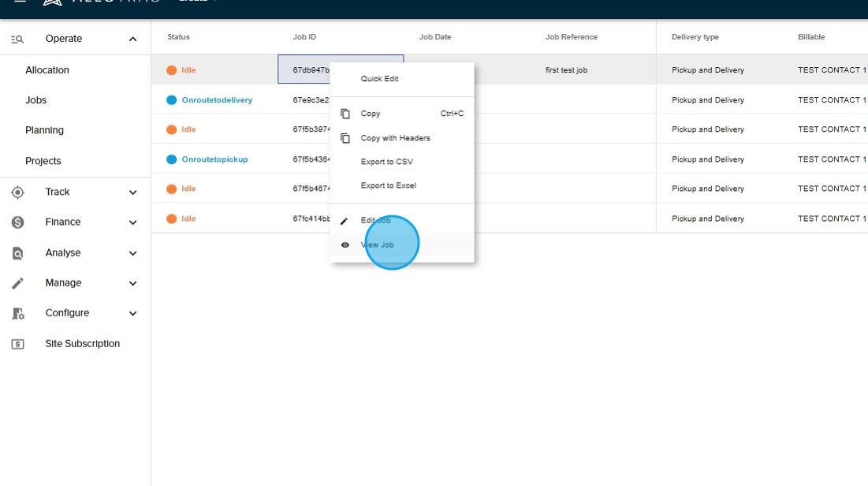Choose Export to Excel option
The height and width of the screenshot is (486, 868).
(388, 185)
